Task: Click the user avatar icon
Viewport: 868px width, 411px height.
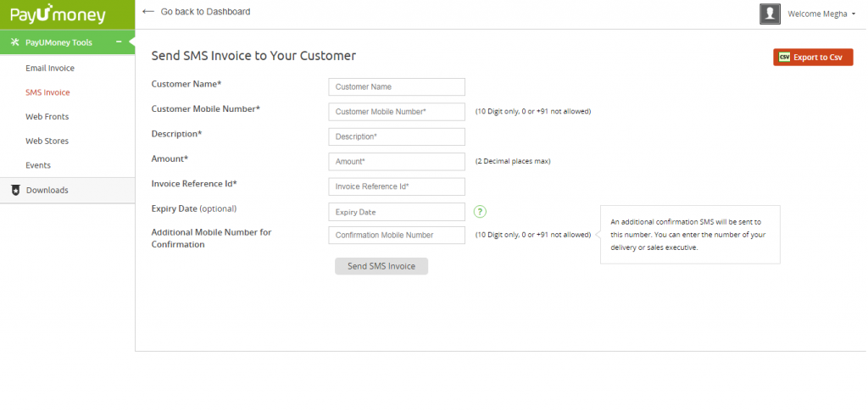Action: [x=770, y=14]
